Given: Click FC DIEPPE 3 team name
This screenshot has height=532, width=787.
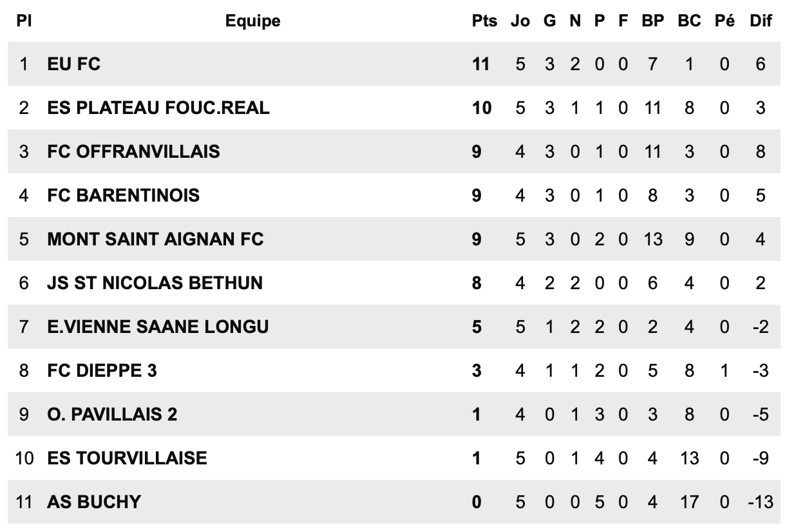Looking at the screenshot, I should [x=102, y=370].
